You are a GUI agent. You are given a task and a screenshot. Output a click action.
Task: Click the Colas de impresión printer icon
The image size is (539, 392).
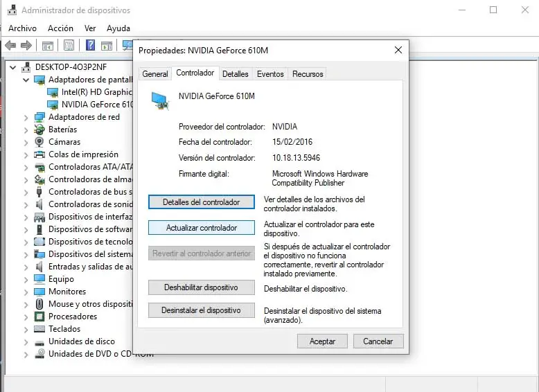pyautogui.click(x=39, y=154)
